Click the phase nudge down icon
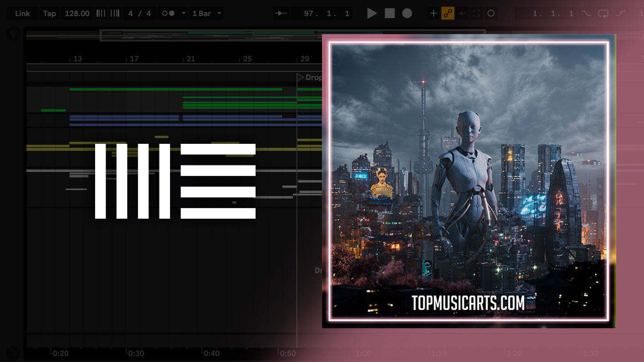 101,14
